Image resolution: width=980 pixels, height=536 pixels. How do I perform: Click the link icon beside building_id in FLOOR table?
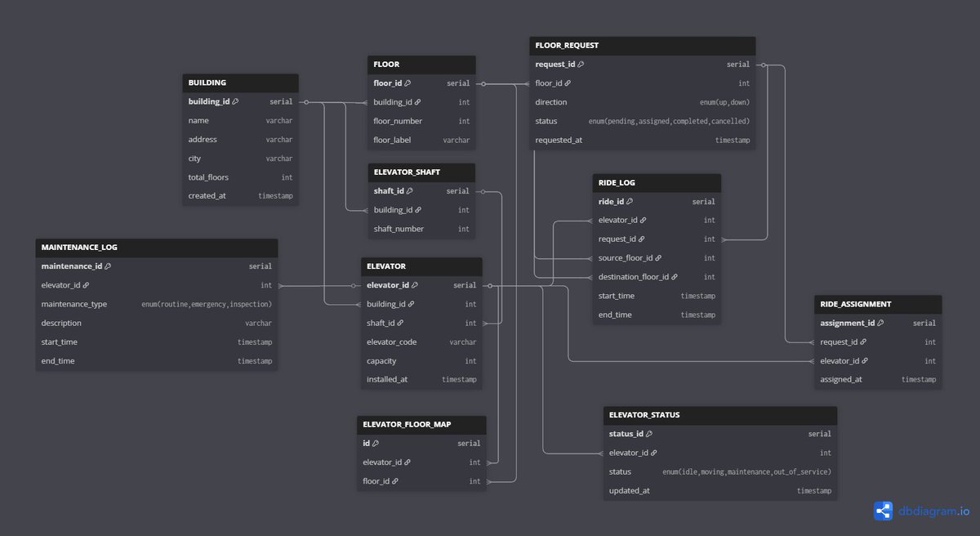[417, 102]
